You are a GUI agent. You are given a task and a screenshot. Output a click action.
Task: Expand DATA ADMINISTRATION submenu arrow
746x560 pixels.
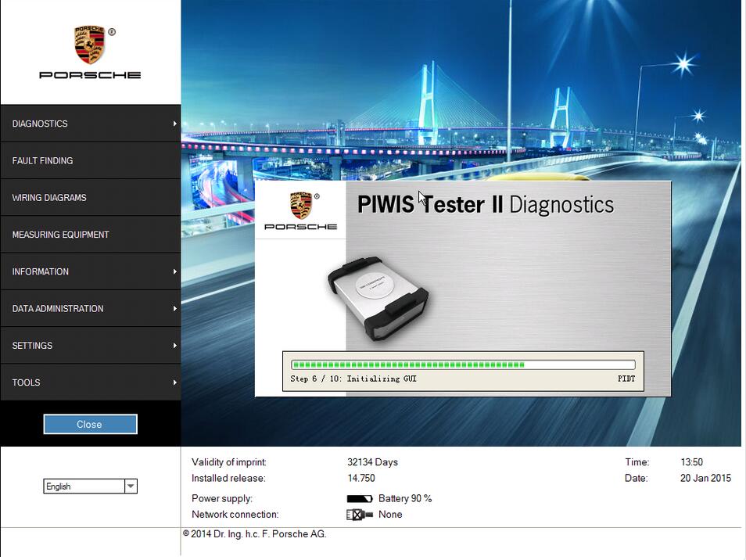[174, 309]
